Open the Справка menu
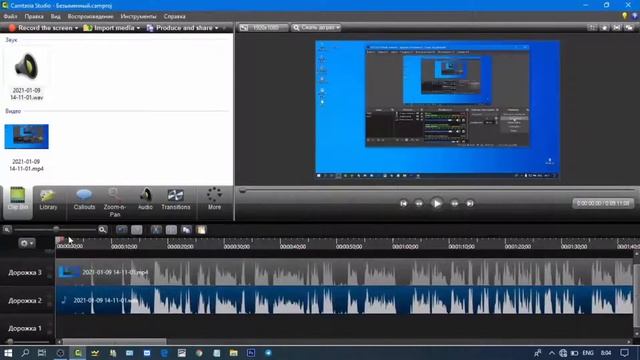Screen dimensions: 640x360 coord(175,16)
